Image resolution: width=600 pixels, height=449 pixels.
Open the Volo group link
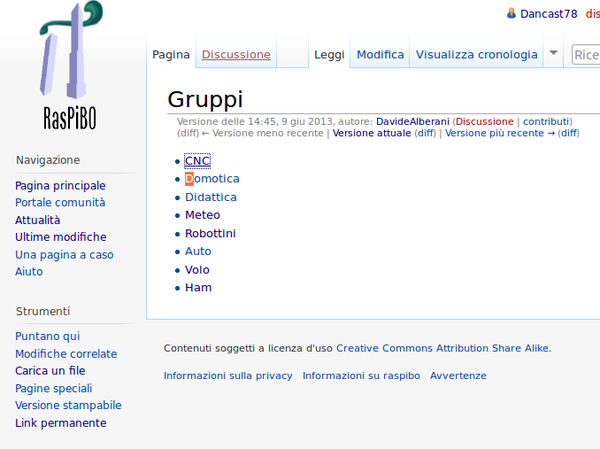(x=197, y=269)
